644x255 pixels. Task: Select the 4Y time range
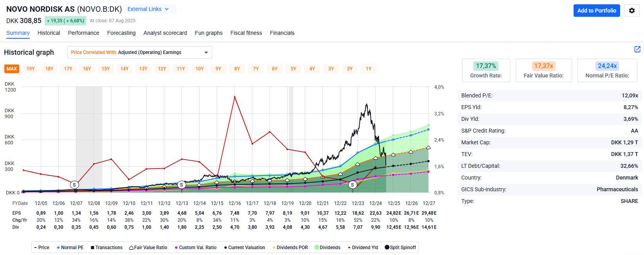point(312,69)
